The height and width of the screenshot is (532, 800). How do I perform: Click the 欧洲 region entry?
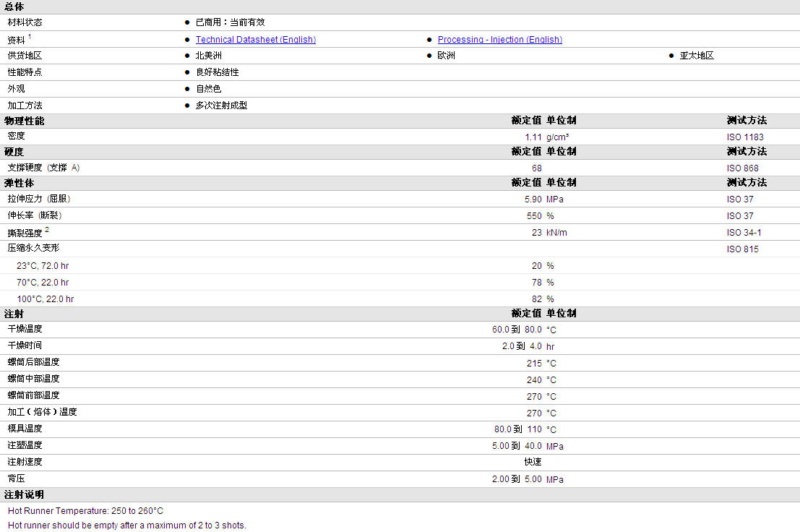tap(446, 56)
